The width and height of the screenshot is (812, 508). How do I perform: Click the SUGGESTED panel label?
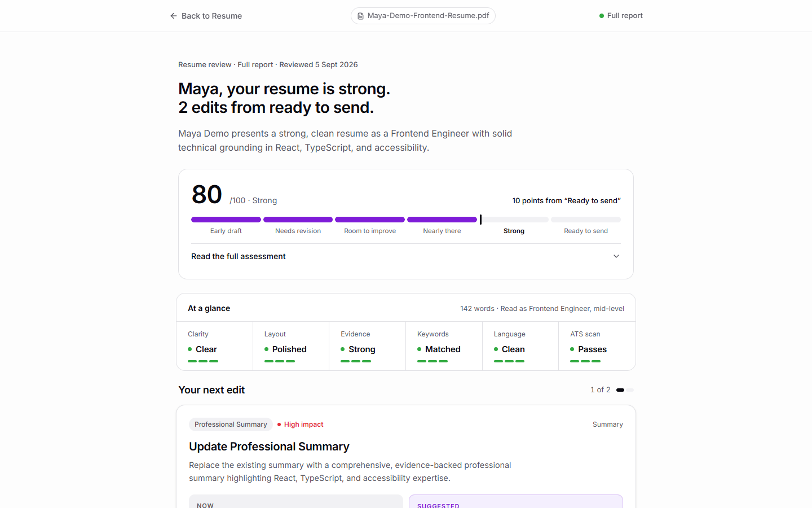click(438, 506)
